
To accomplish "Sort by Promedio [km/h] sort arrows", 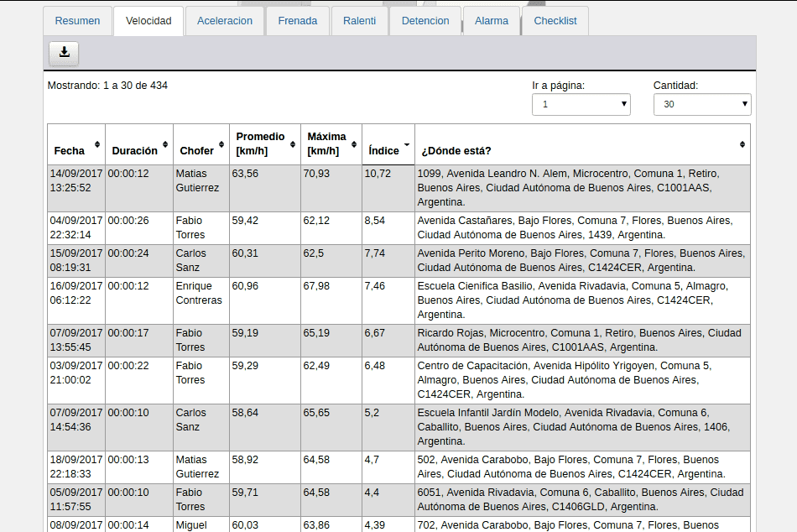I will pos(293,144).
